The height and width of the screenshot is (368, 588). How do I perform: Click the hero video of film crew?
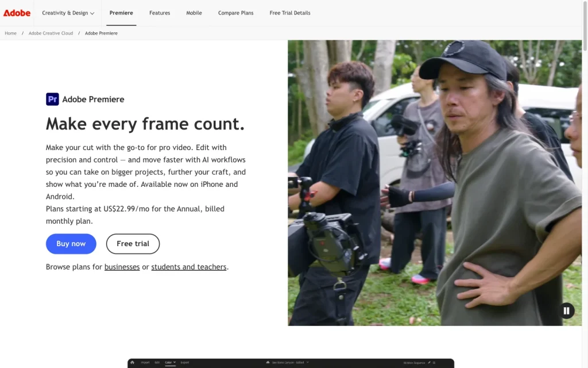[435, 183]
